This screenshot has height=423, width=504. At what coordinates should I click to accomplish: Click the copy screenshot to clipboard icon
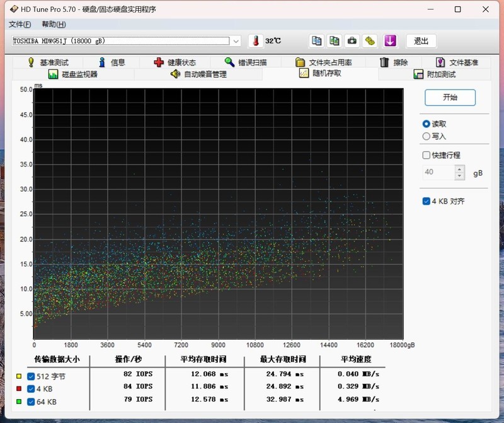[x=335, y=41]
